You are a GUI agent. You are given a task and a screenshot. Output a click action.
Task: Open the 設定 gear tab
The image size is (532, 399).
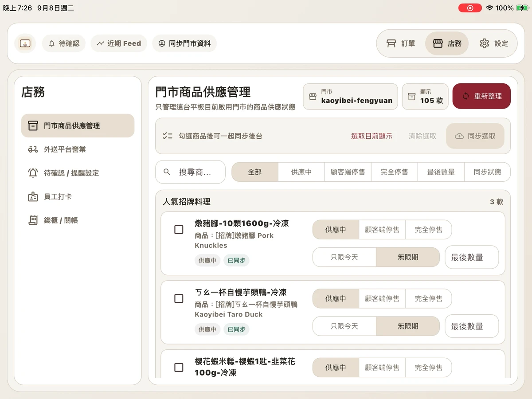493,43
